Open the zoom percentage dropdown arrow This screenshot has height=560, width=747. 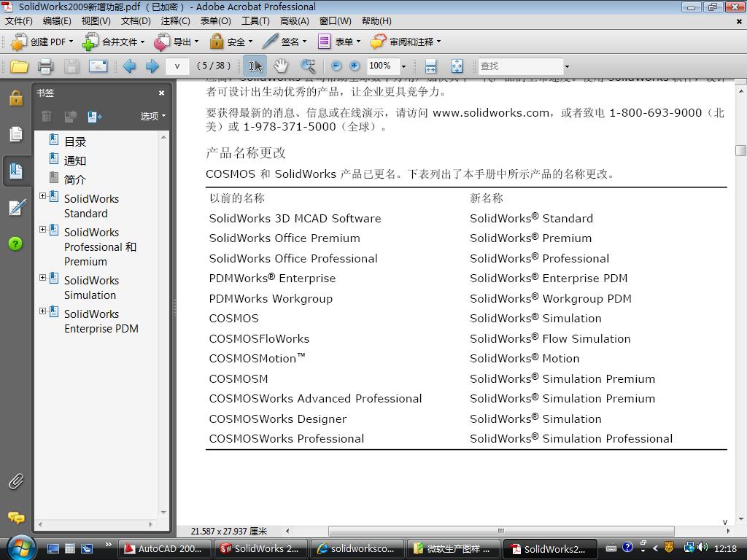(x=403, y=66)
